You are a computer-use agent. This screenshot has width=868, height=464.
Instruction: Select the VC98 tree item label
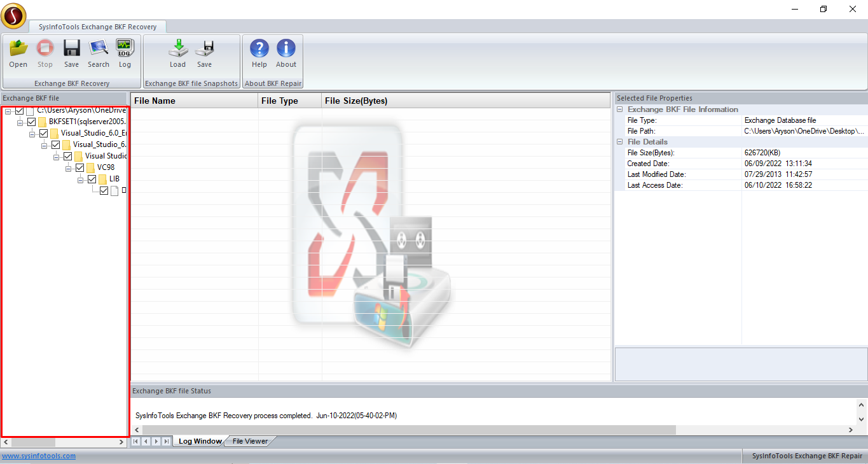point(106,168)
